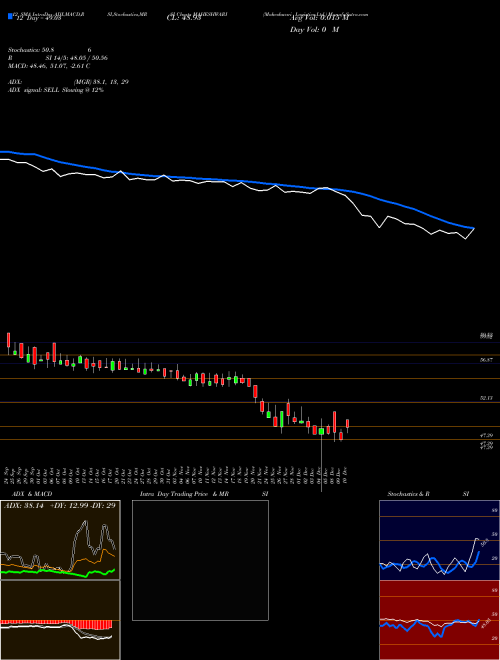500x660 pixels.
Task: Click the 56.87 price level label
Action: pos(486,360)
